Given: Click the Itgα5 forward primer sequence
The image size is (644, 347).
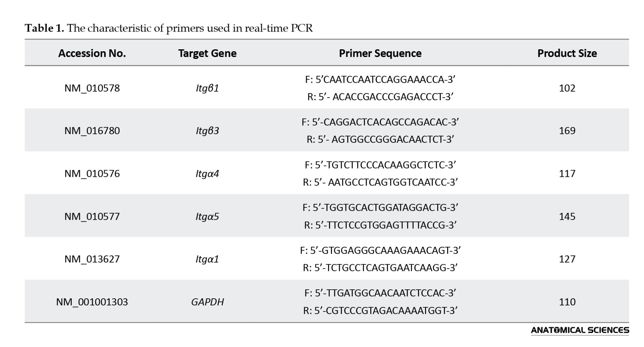Looking at the screenshot, I should pyautogui.click(x=380, y=207).
